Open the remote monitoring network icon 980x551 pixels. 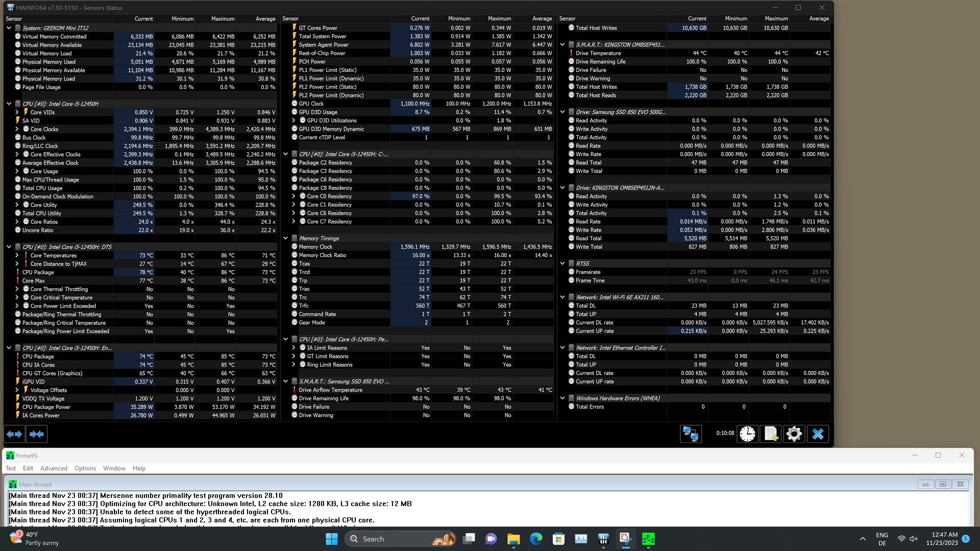coord(691,434)
